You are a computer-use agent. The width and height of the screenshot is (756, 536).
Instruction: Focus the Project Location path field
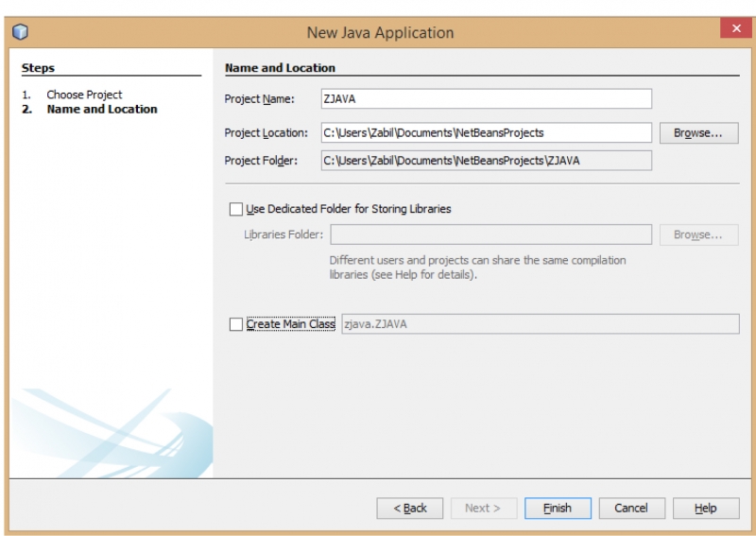tap(486, 132)
